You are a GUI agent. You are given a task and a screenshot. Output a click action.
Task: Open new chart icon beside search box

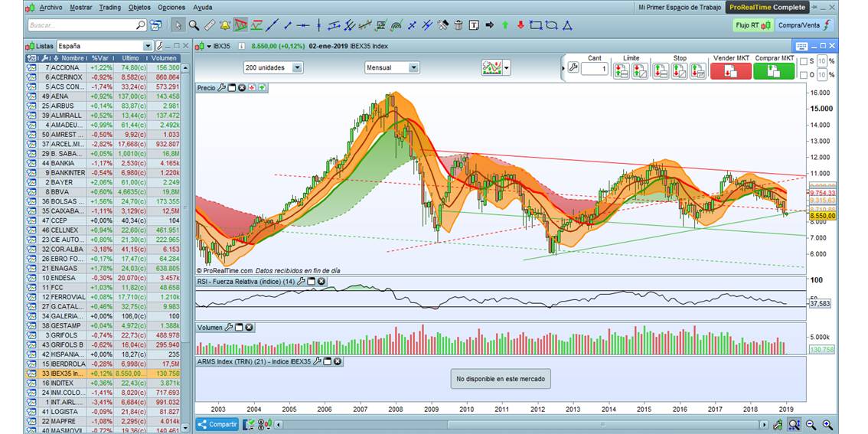point(155,25)
